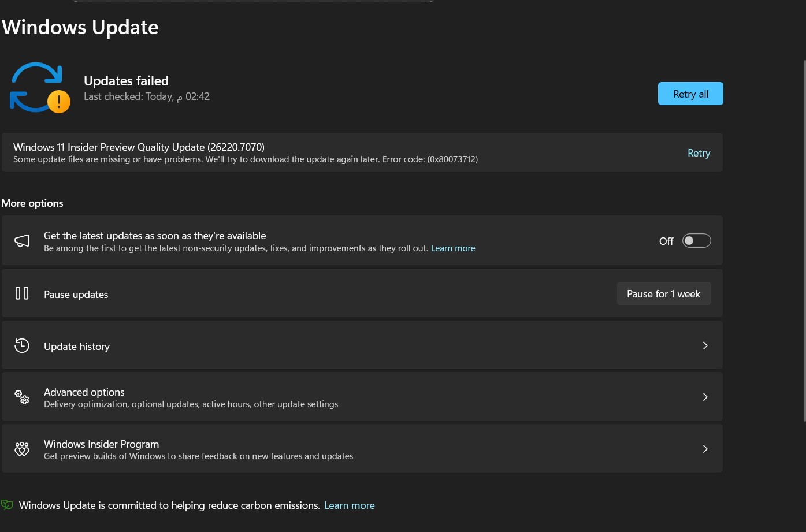Toggle get latest updates switch on
806x532 pixels.
click(696, 241)
